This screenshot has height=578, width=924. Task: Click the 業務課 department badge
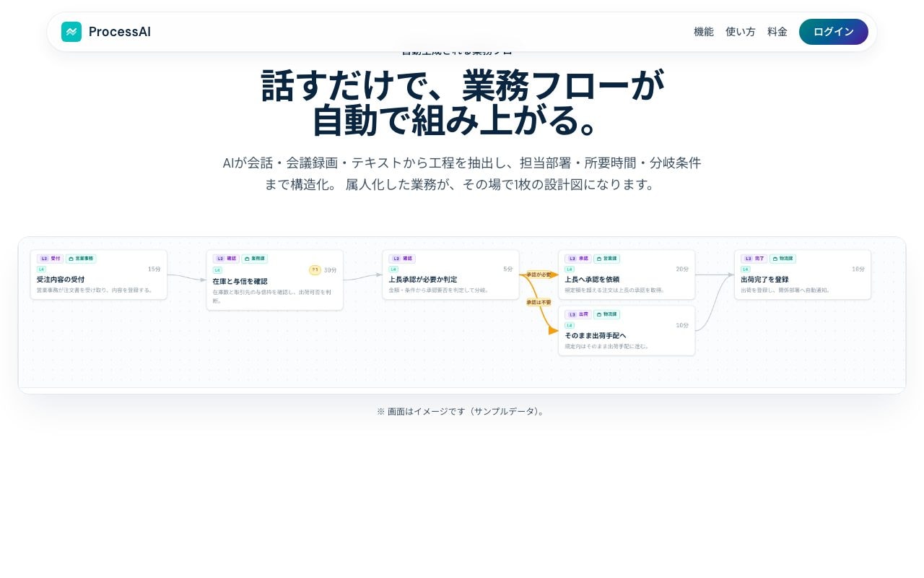[x=255, y=258]
